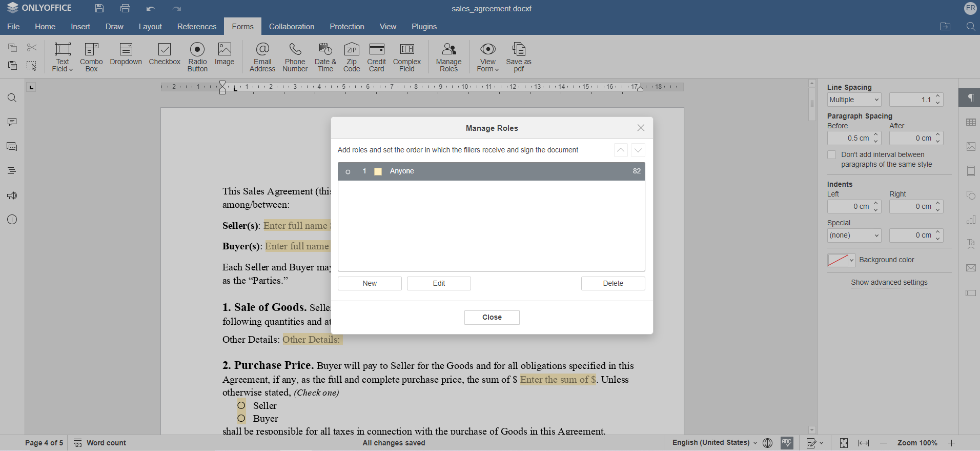Open the Protection tab

(x=346, y=27)
